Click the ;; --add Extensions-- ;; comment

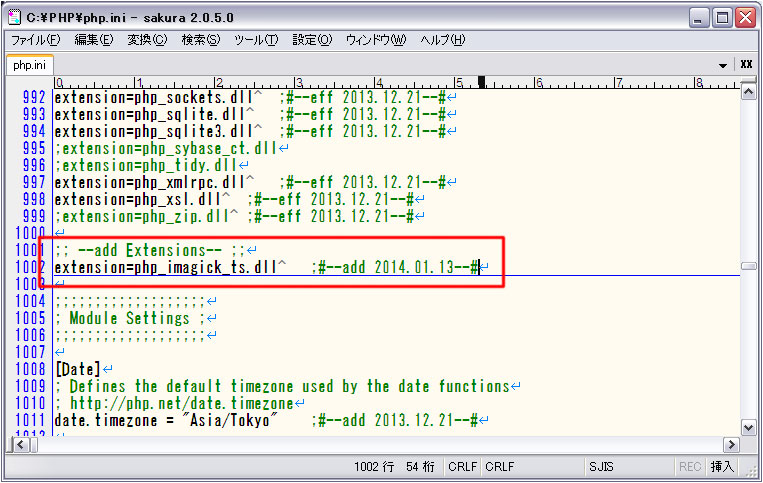[150, 250]
